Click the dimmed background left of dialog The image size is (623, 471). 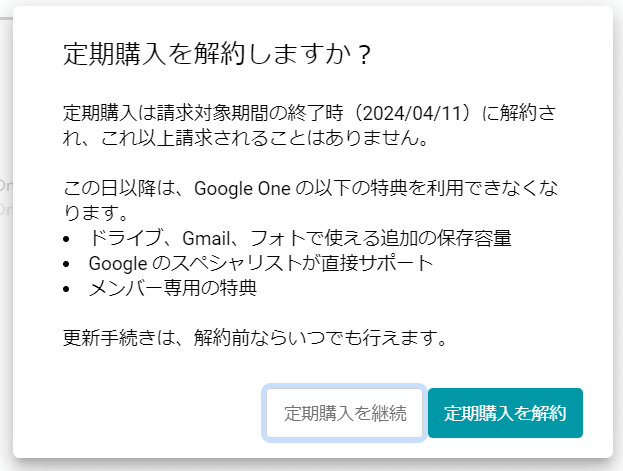pyautogui.click(x=5, y=250)
